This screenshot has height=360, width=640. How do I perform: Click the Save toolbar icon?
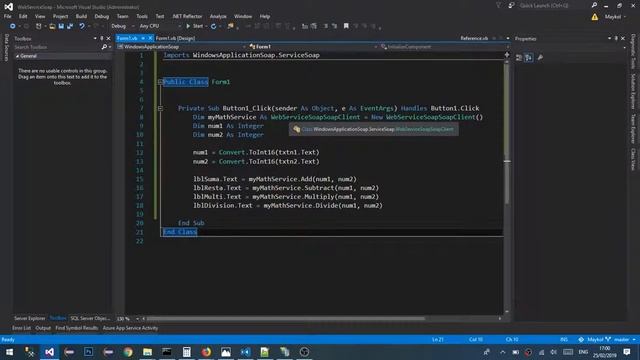tap(61, 26)
